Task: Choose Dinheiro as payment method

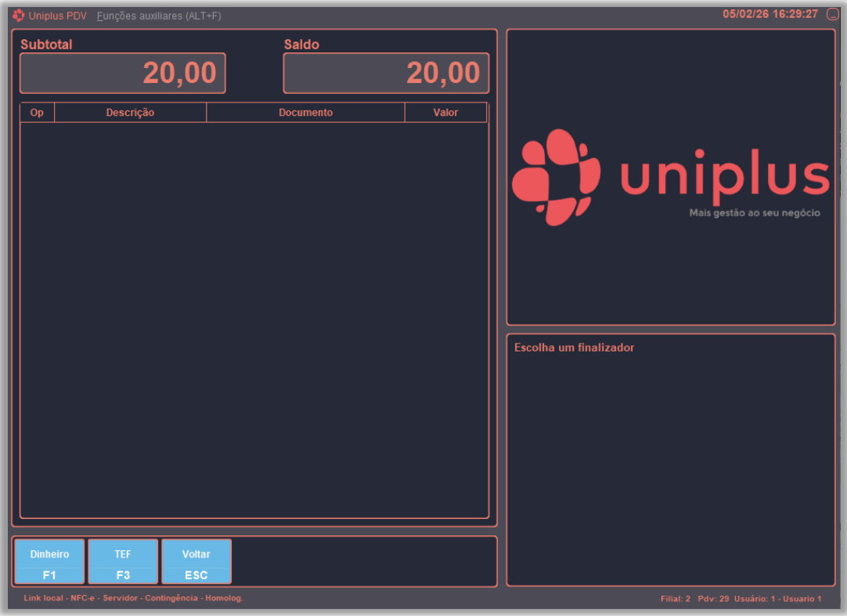Action: (x=49, y=561)
